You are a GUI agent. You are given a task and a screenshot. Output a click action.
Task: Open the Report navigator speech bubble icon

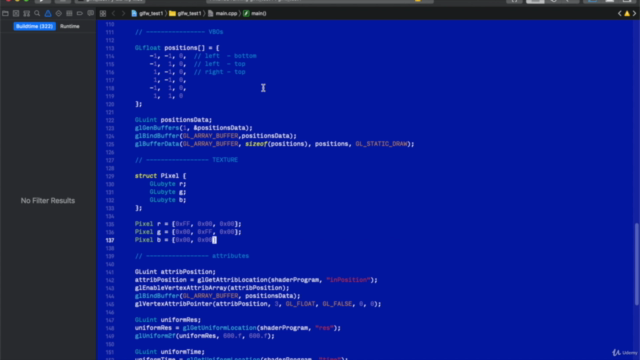(x=91, y=13)
